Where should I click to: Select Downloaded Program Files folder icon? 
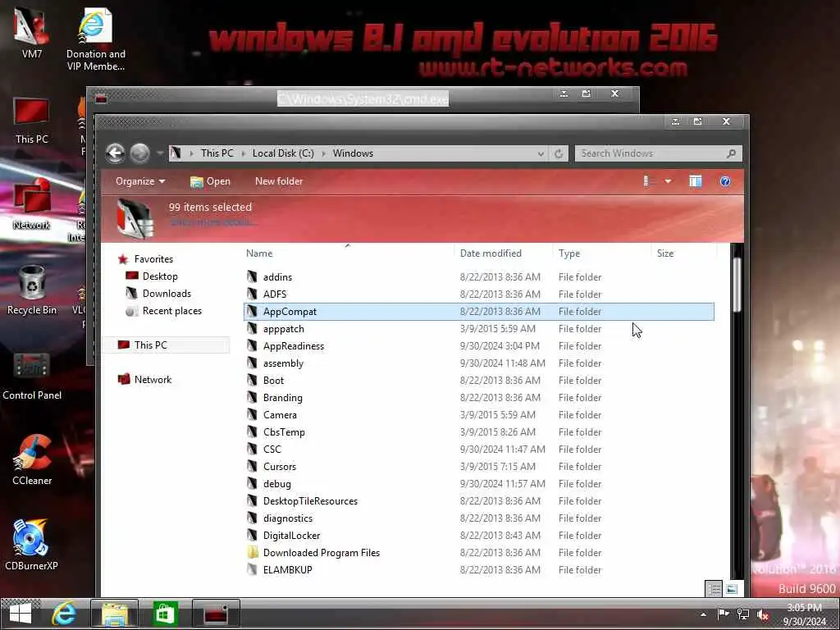253,552
